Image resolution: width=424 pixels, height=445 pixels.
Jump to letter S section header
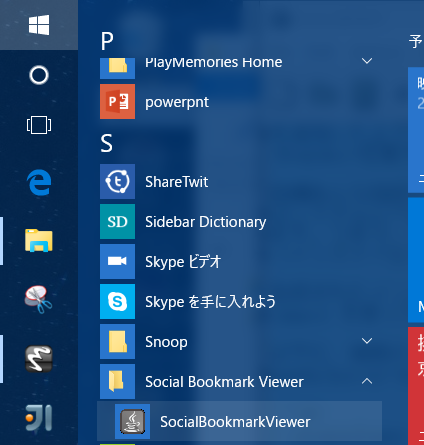(106, 143)
